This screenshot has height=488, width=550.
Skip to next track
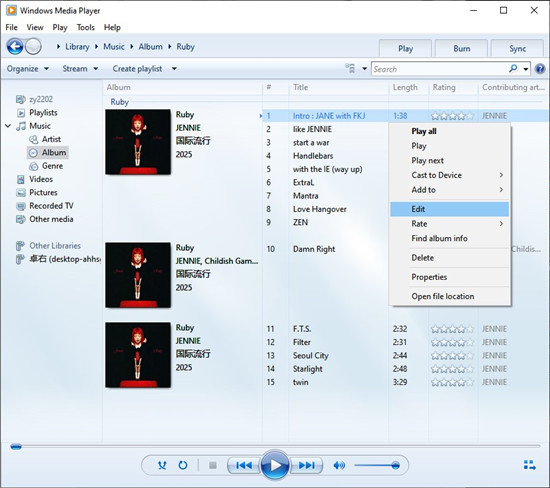pos(307,465)
